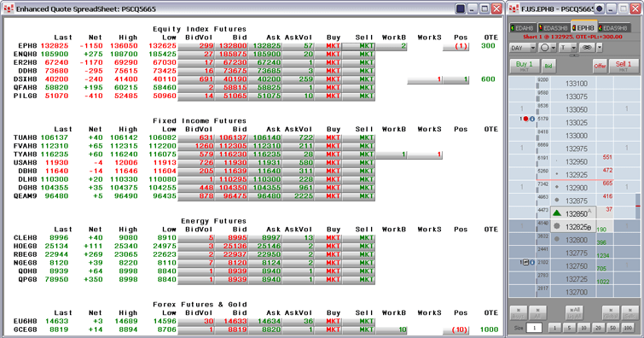
Task: Click the chain link icon button
Action: (x=587, y=48)
